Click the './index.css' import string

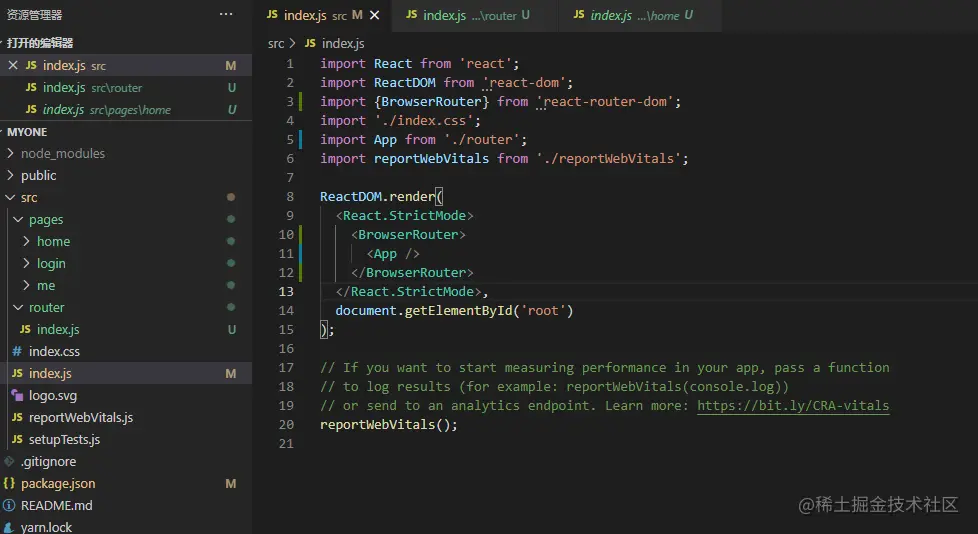tap(424, 120)
